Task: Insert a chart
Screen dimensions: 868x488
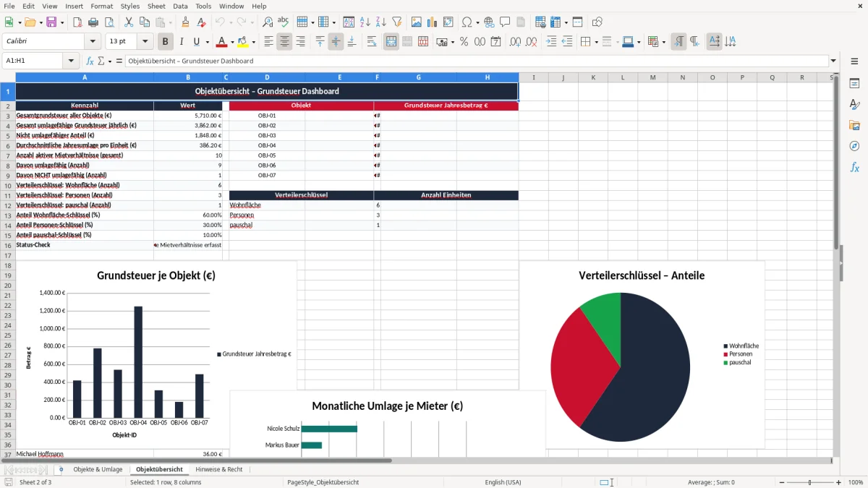Action: [433, 22]
